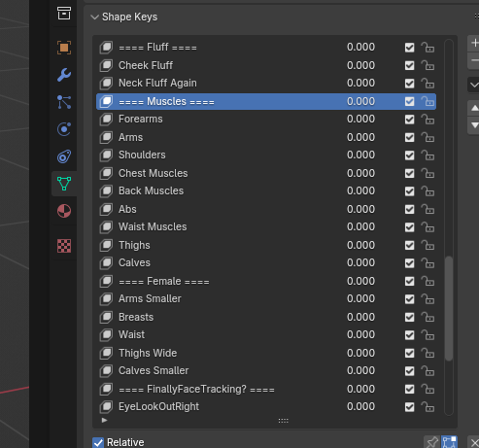Toggle shape key pin (show only) button
This screenshot has height=448, width=479.
tap(432, 442)
